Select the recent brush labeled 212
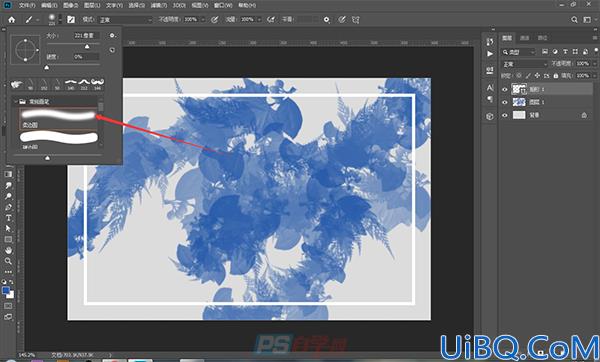This screenshot has height=362, width=600. pos(84,83)
